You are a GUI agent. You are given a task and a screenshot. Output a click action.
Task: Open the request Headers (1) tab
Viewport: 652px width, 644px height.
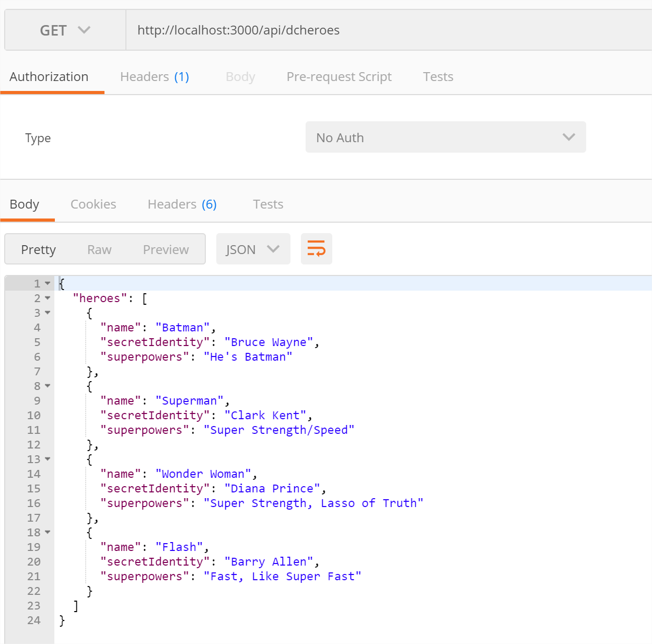coord(155,77)
